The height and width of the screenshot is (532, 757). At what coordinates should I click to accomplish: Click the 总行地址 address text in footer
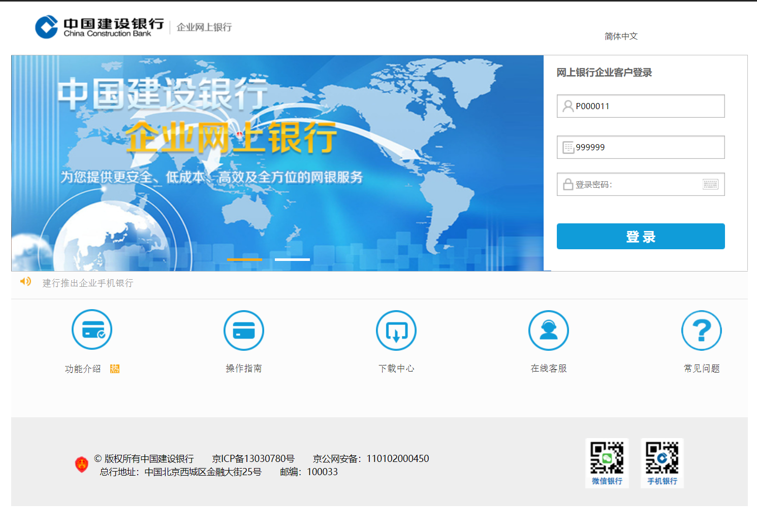[x=181, y=472]
